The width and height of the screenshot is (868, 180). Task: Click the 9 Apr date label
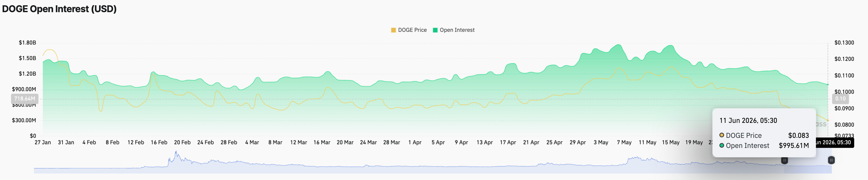[461, 142]
